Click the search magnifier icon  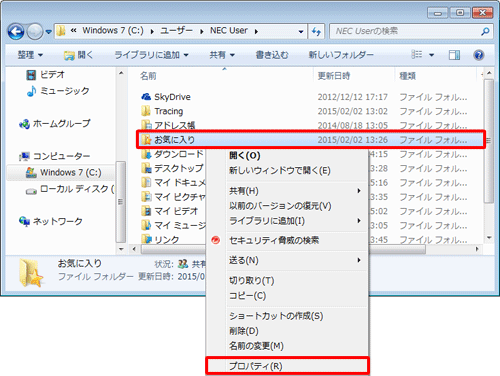coord(485,31)
